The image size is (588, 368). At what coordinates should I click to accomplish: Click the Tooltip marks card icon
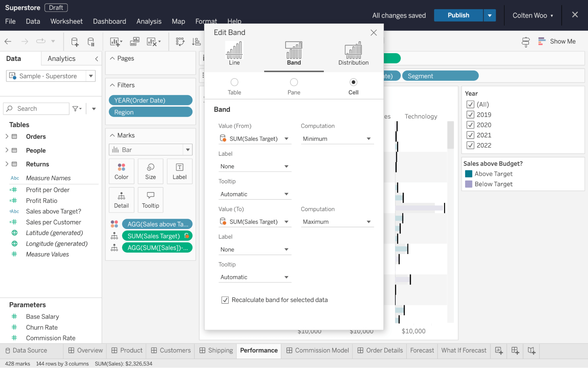[150, 200]
